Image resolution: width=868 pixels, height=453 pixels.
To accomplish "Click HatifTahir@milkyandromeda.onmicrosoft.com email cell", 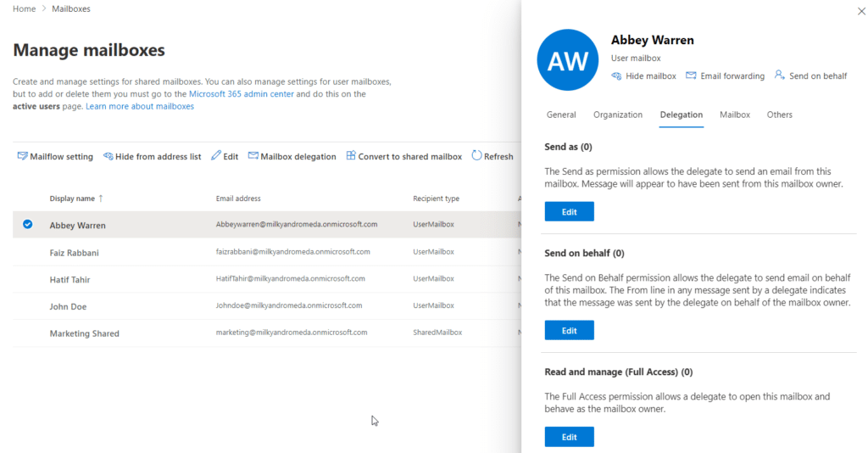I will click(x=291, y=278).
